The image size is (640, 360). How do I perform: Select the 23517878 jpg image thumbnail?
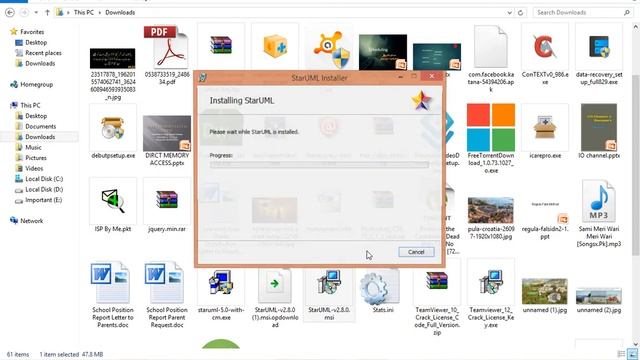(113, 58)
